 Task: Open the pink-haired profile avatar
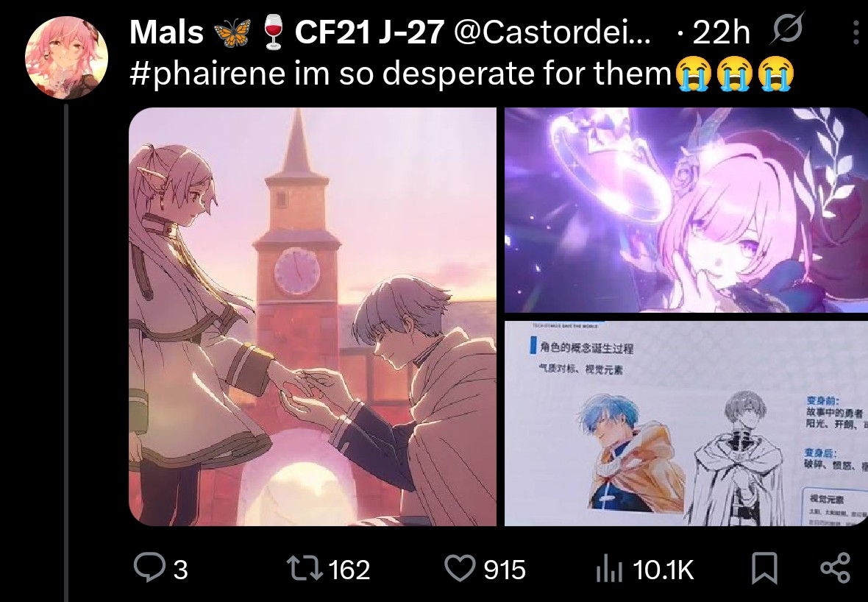coord(66,57)
